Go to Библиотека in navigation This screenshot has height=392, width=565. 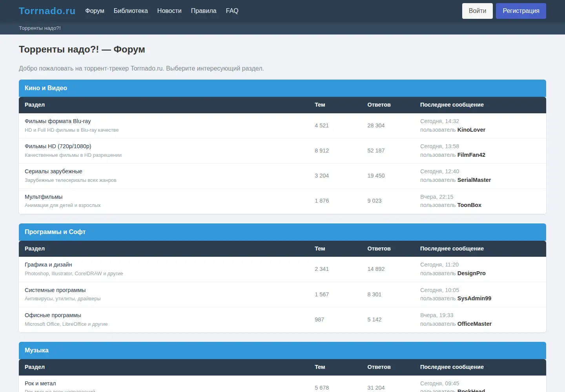(131, 11)
